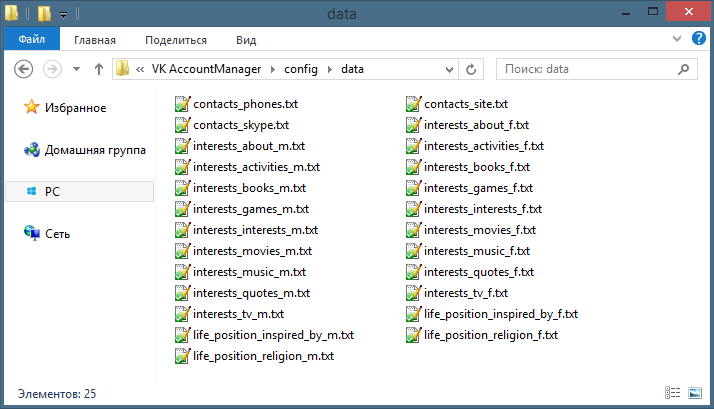Screen dimensions: 714x409
Task: Open the Главная ribbon tab
Action: point(95,40)
